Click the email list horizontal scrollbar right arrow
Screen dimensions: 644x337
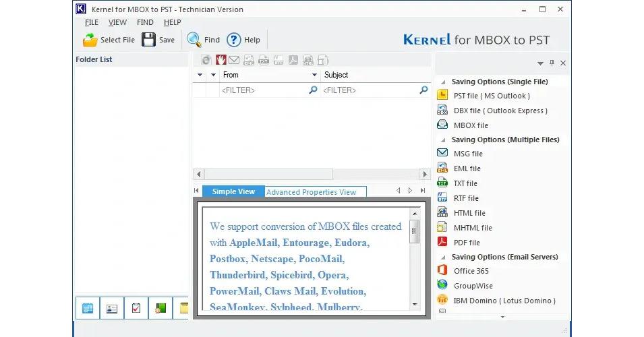[425, 174]
